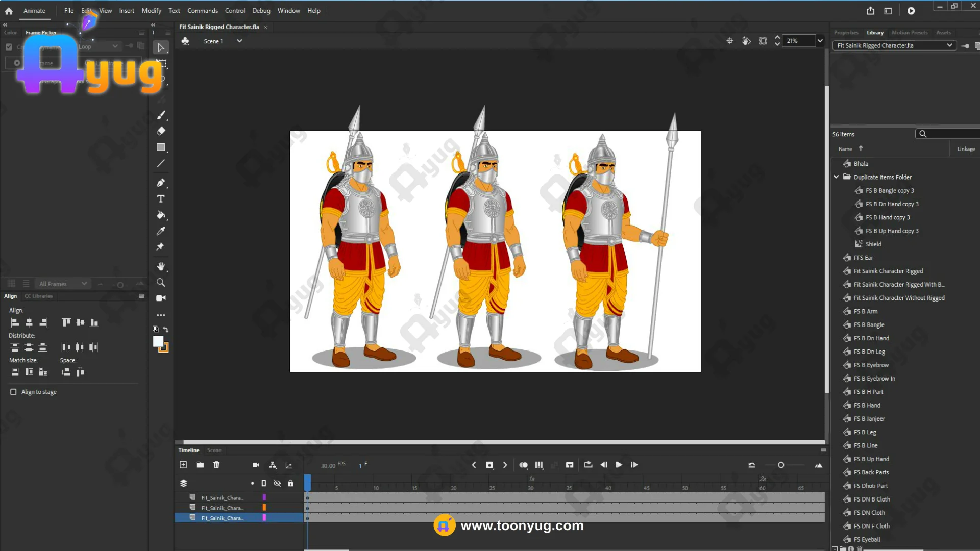Screen dimensions: 980x551
Task: Enable the Align to stage checkbox
Action: click(13, 392)
